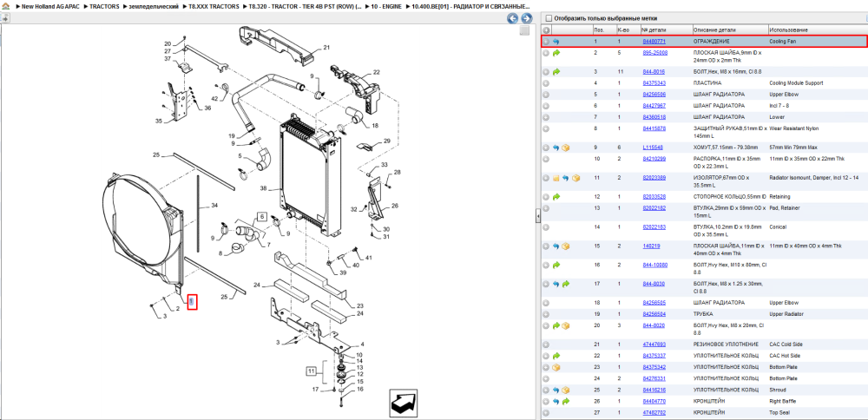Toggle round select button for row 5
The width and height of the screenshot is (868, 420).
pyautogui.click(x=546, y=95)
